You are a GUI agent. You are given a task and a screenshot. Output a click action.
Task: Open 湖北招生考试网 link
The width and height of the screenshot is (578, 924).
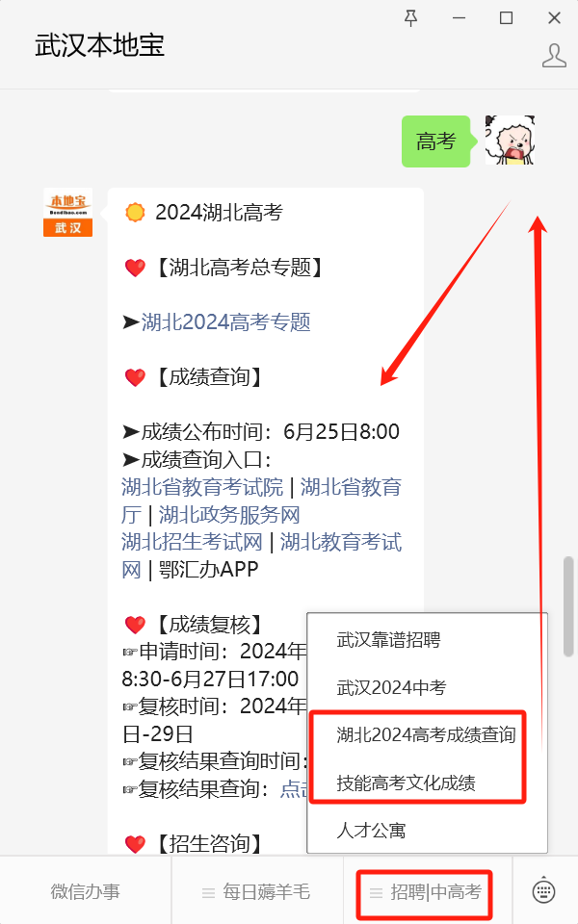[192, 542]
